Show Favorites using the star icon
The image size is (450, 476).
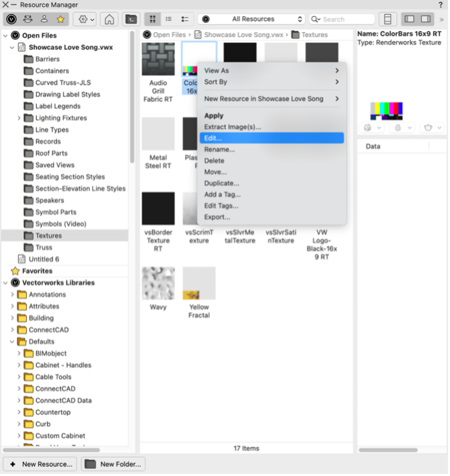click(x=60, y=19)
